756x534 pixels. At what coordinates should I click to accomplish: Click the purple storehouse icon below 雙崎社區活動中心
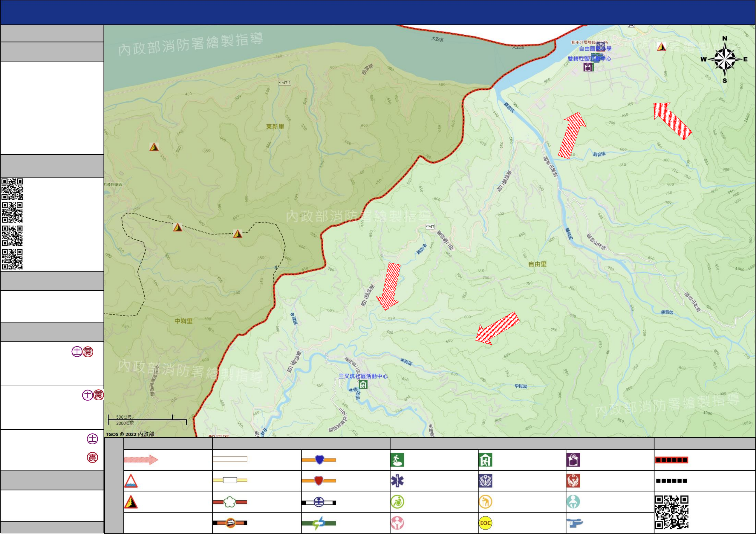(x=588, y=67)
